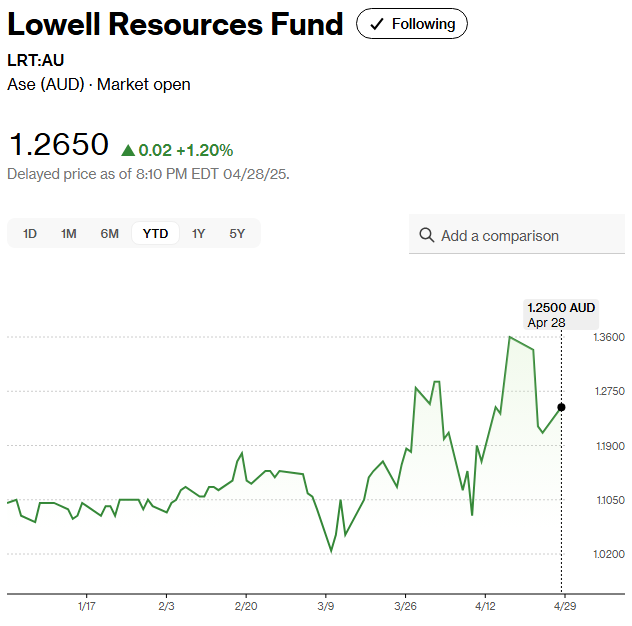Click the 1.2500 AUD Apr 28 tooltip

[561, 315]
